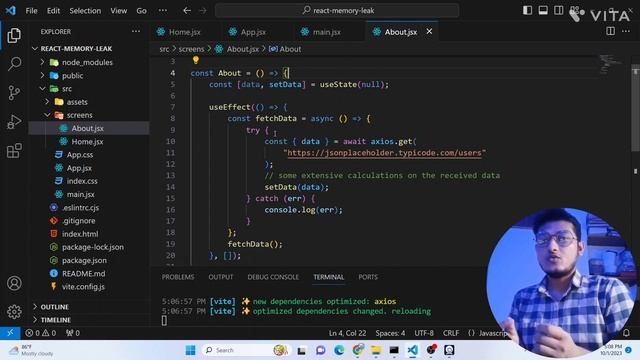Image resolution: width=640 pixels, height=360 pixels.
Task: Collapse the REACT-MEMORY-LEAK root folder
Action: coord(89,49)
